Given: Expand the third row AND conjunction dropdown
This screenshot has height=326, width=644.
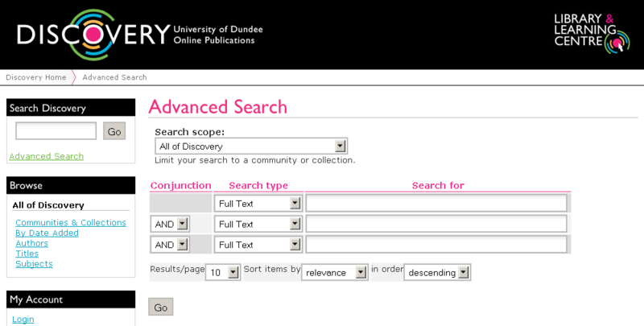Looking at the screenshot, I should click(170, 245).
